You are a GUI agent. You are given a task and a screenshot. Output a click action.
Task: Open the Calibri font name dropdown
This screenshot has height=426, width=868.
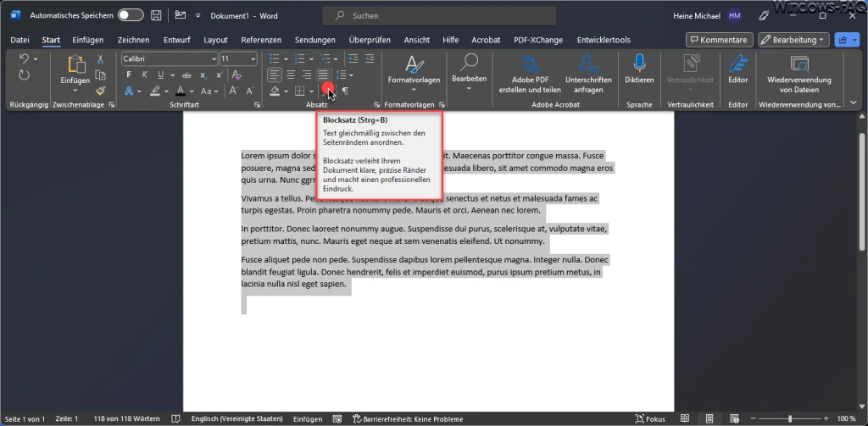point(214,58)
